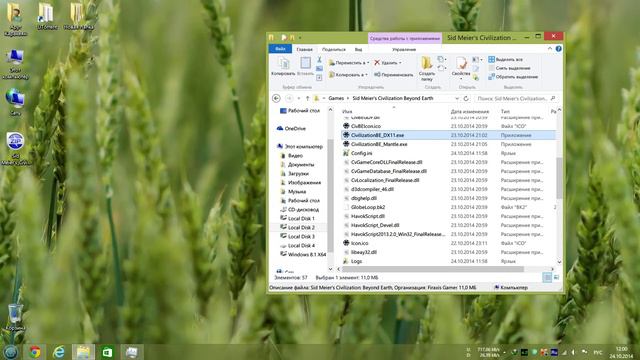Click Снять выделение (Select none)
The width and height of the screenshot is (640, 360).
pyautogui.click(x=509, y=68)
